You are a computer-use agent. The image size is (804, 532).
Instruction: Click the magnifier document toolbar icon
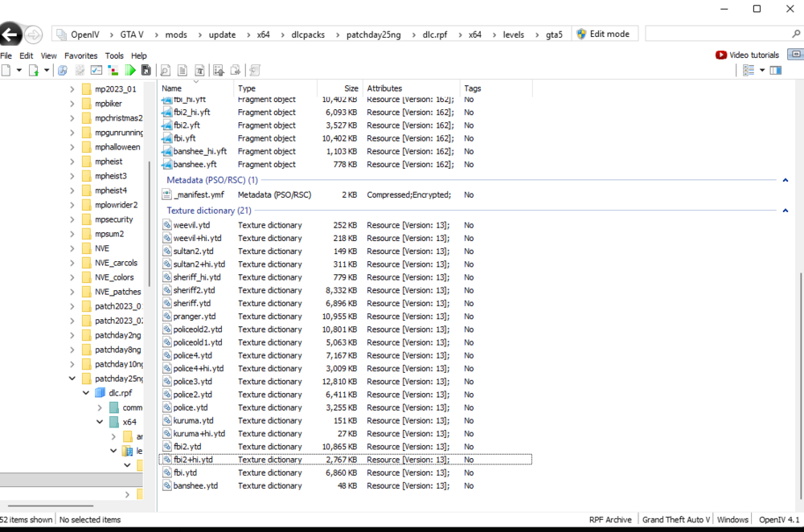pos(165,70)
